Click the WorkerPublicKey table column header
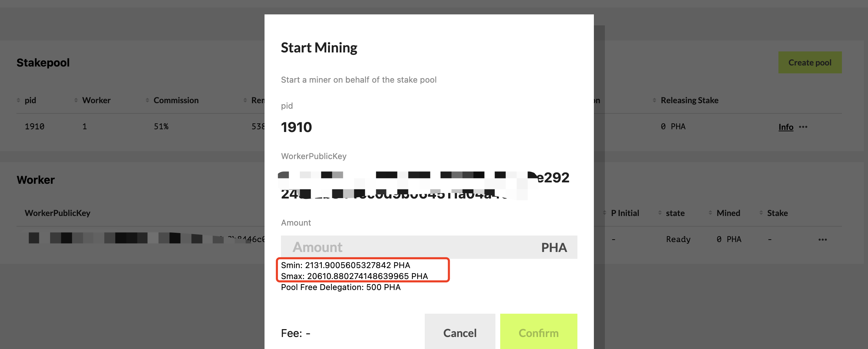This screenshot has width=868, height=349. click(x=57, y=213)
